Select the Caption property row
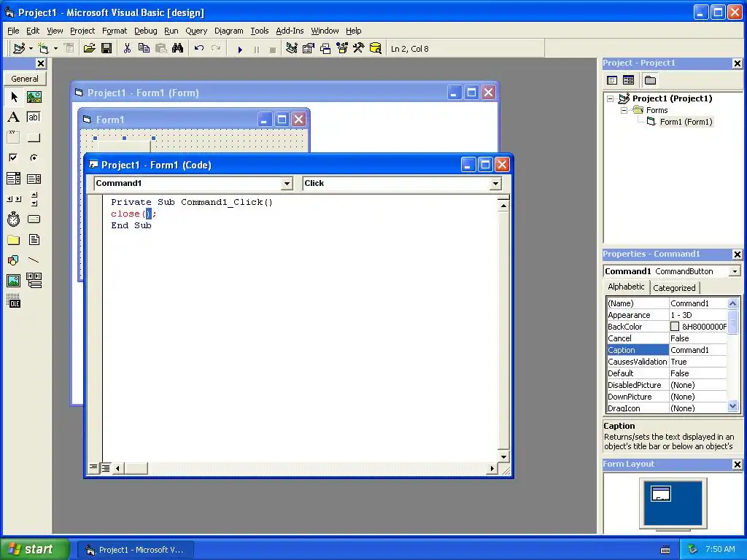 [x=667, y=350]
